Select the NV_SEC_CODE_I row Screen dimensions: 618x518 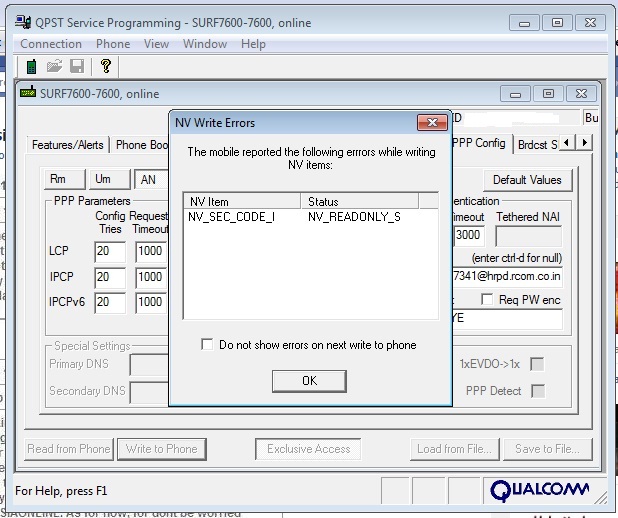point(311,217)
